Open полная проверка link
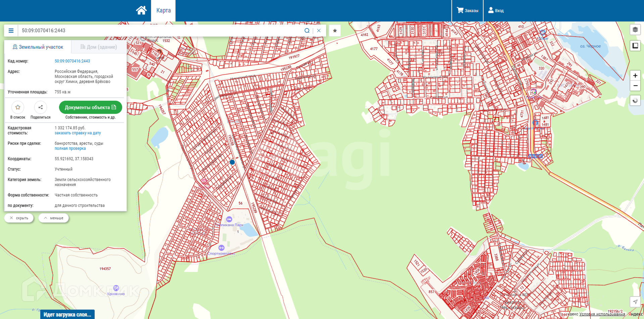Viewport: 644px width, 319px height. point(70,148)
